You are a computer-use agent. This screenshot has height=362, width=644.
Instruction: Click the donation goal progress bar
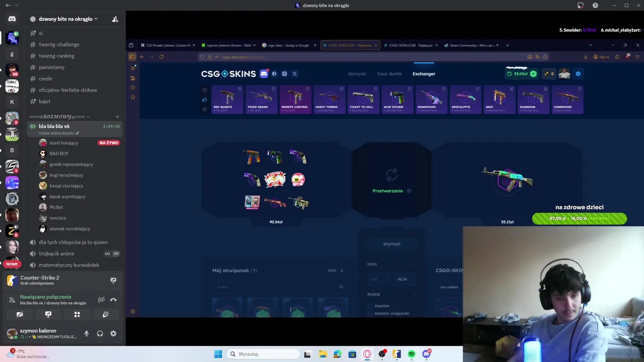(x=580, y=218)
